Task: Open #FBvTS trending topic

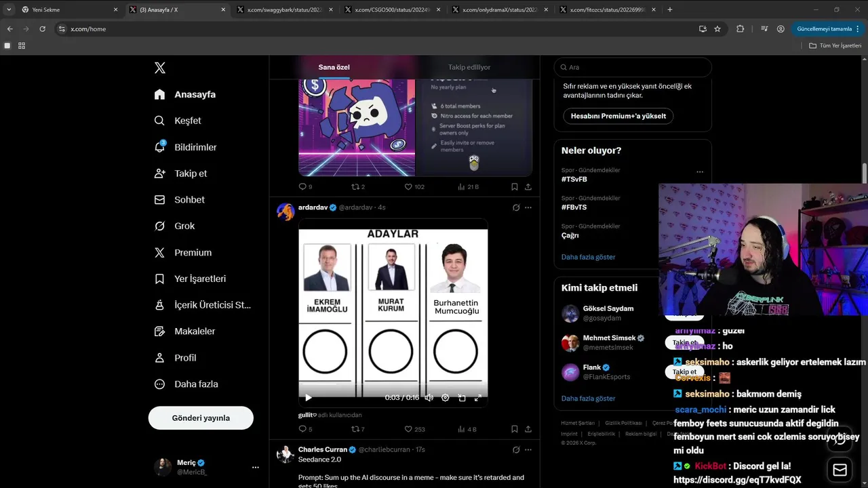Action: [574, 207]
